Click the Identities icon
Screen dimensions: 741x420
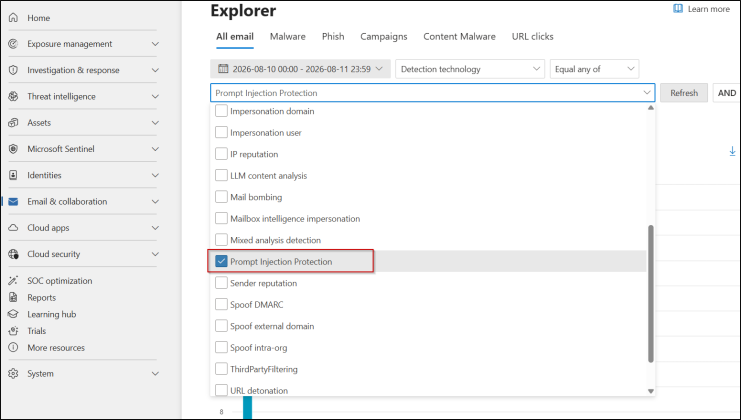point(13,175)
